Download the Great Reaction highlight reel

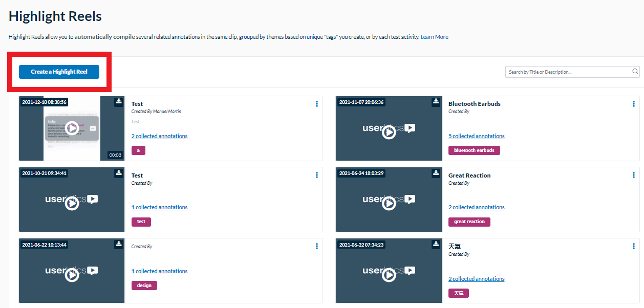coord(436,173)
